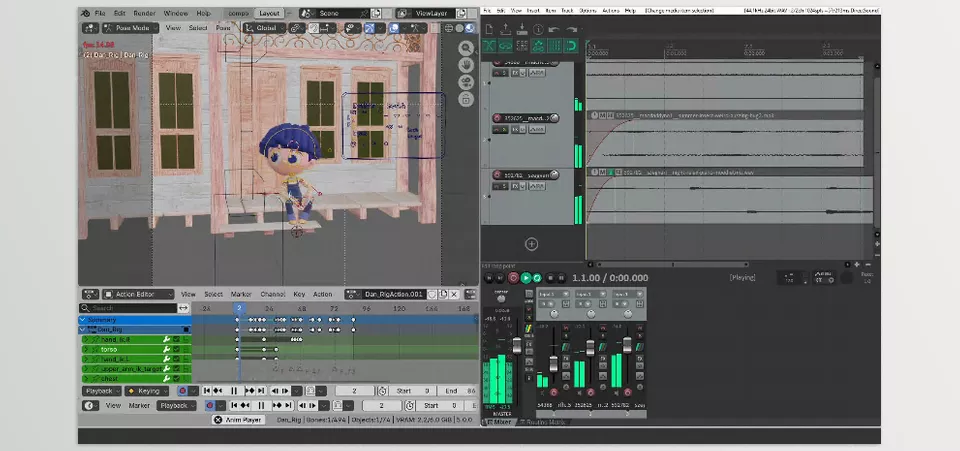Click REAPER save project icon
This screenshot has width=960, height=451.
point(522,29)
